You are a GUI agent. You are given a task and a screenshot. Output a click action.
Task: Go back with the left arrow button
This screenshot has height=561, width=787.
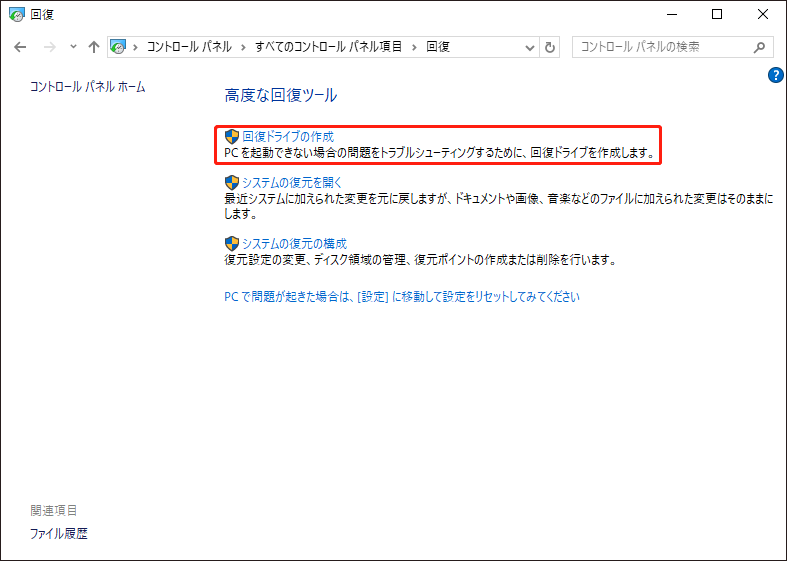point(20,47)
